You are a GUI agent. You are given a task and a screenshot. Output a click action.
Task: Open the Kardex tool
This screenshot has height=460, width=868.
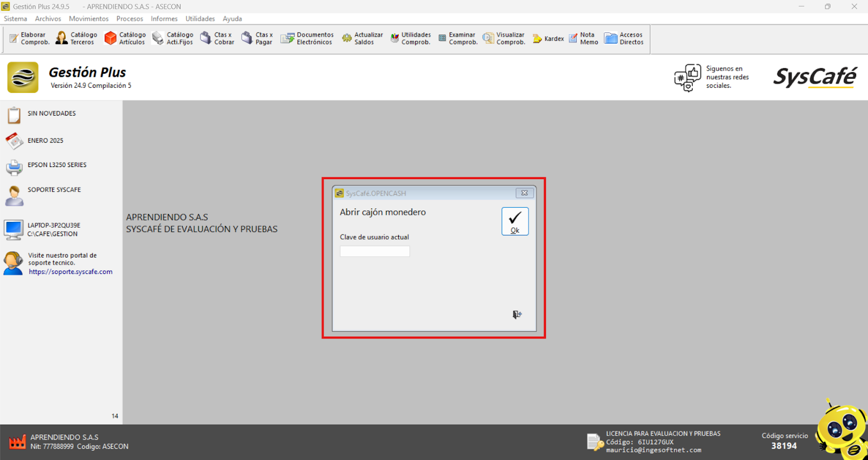click(548, 39)
